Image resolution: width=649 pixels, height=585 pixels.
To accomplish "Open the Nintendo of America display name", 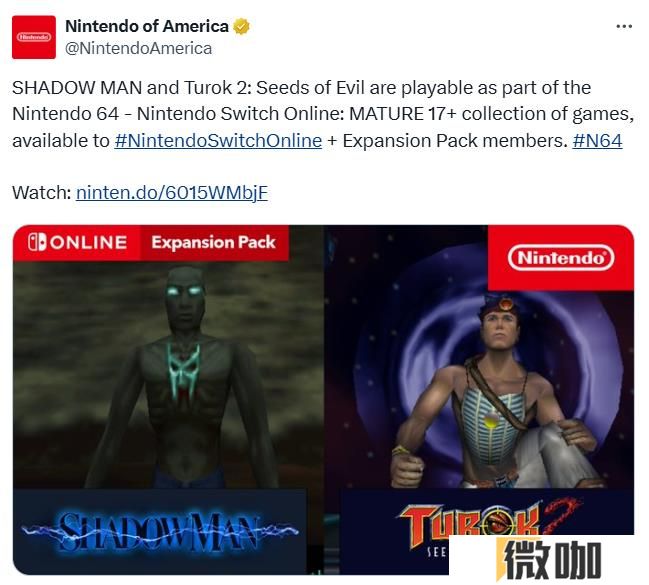I will (147, 26).
